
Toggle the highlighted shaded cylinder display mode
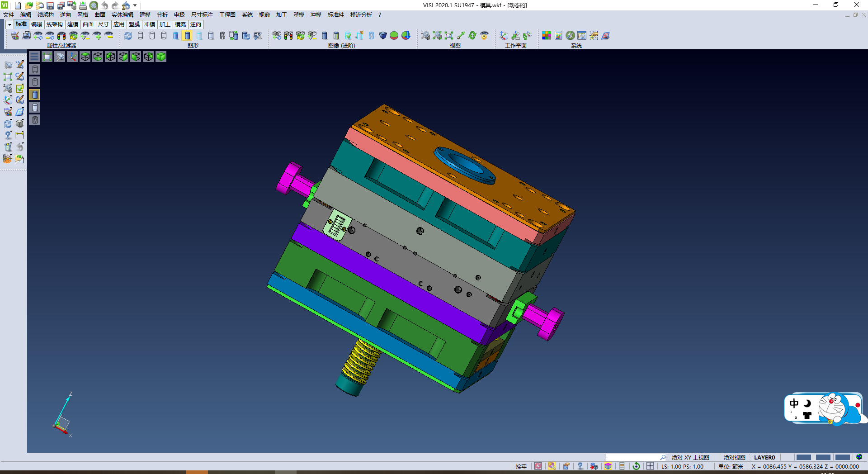pos(187,35)
